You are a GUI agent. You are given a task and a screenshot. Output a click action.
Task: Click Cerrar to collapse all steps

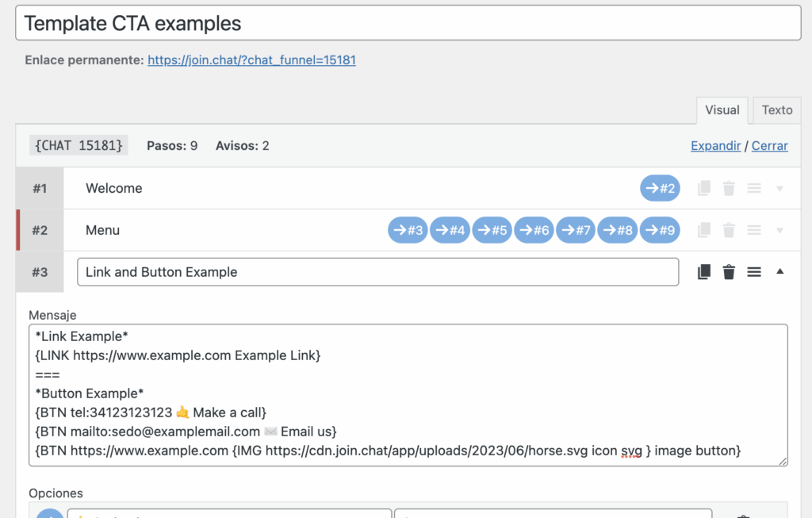coord(769,146)
